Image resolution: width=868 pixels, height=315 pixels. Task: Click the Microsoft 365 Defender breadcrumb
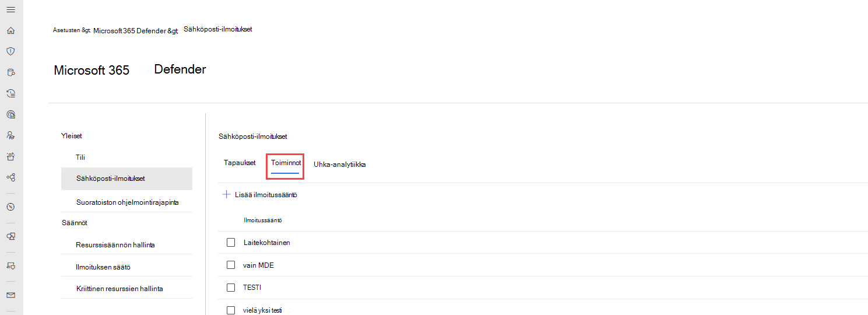(x=135, y=30)
